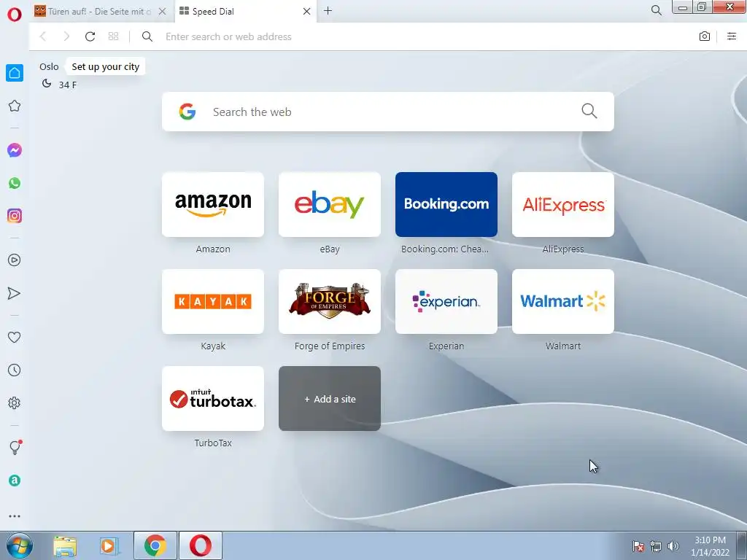The height and width of the screenshot is (560, 747).
Task: Open the AliExpress speed dial tile
Action: pyautogui.click(x=563, y=204)
